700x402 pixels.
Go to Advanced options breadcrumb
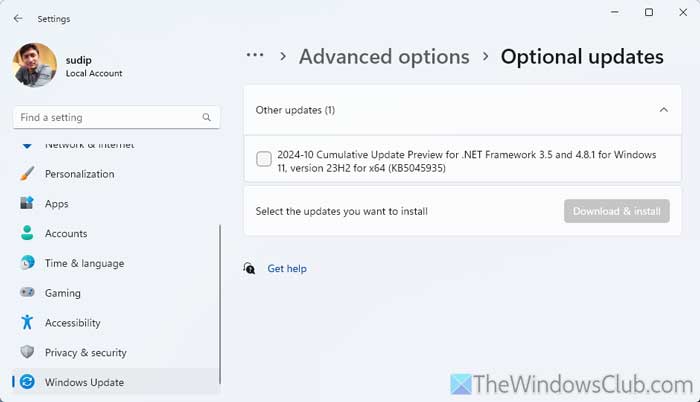pos(384,57)
